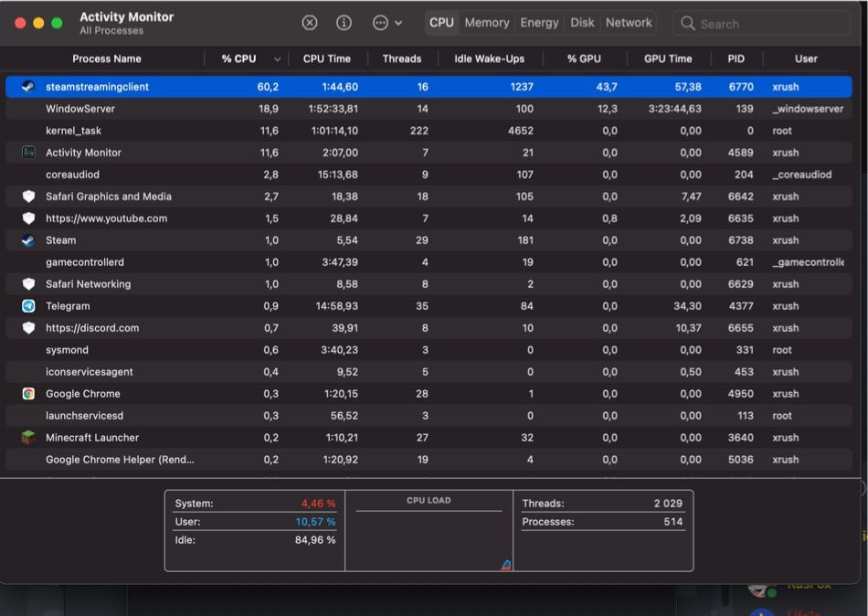Click the CPU LOAD graph area
The height and width of the screenshot is (616, 868).
click(429, 531)
